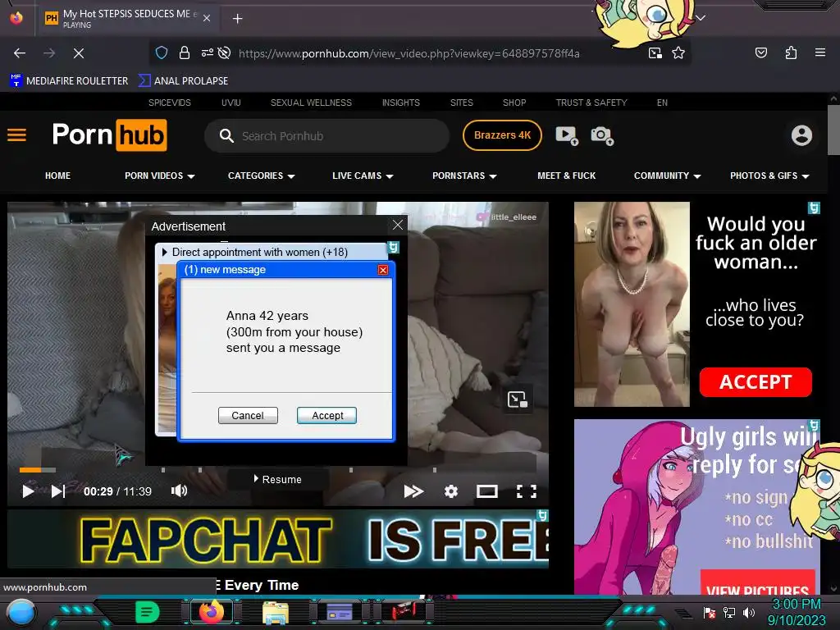Image resolution: width=840 pixels, height=630 pixels.
Task: Open the MEDIAFIRE ROULETTER bookmark
Action: pyautogui.click(x=69, y=81)
